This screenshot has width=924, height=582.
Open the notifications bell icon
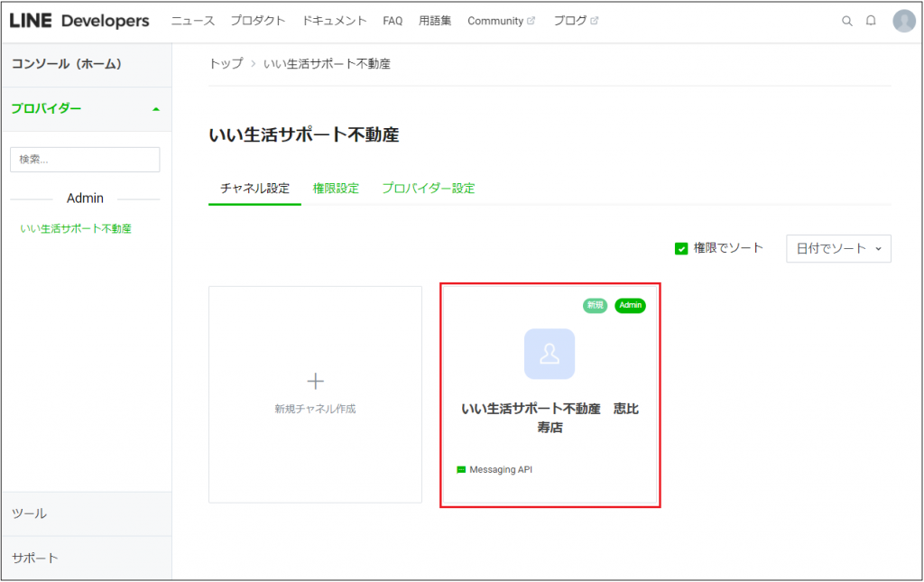point(871,21)
